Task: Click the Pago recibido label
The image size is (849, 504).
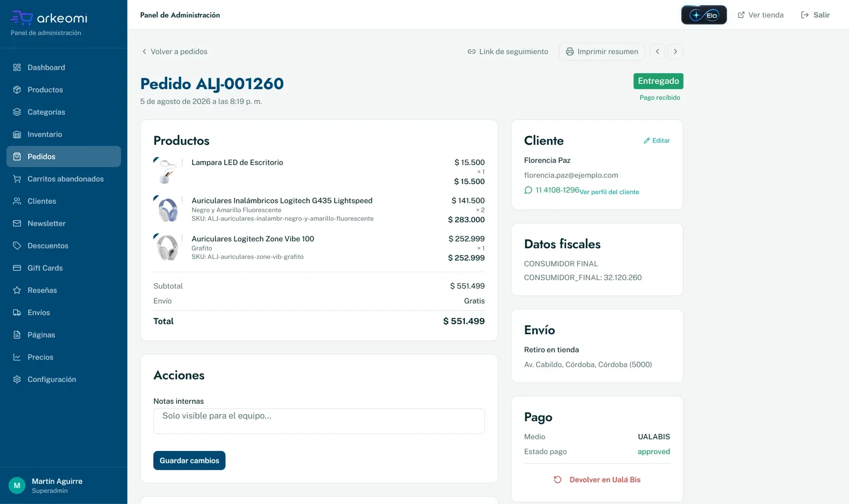Action: (x=660, y=98)
